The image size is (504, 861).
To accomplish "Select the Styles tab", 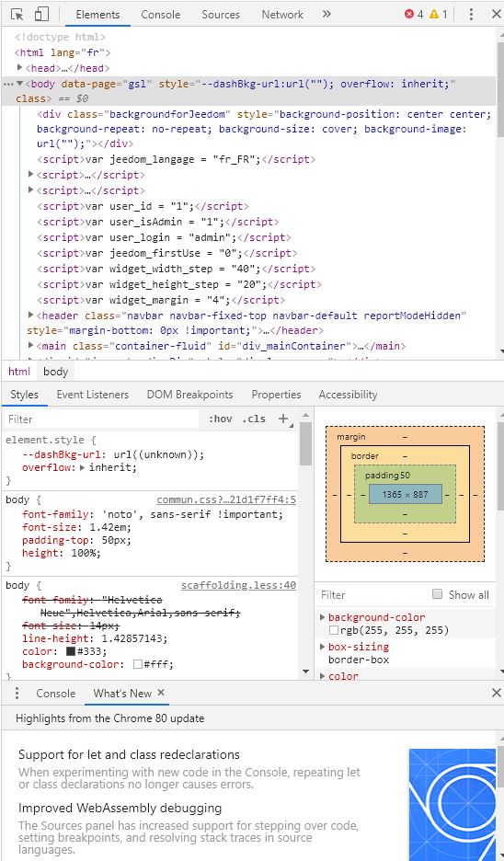I will [24, 395].
